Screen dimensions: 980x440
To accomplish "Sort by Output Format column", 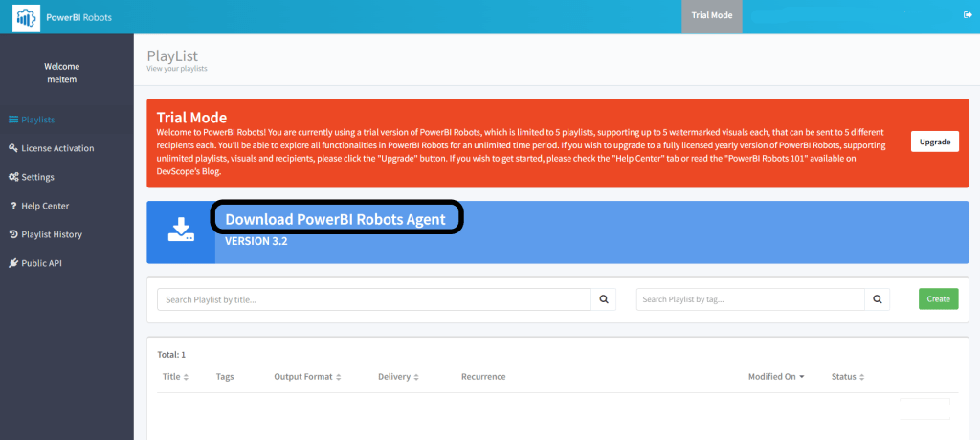I will point(307,377).
